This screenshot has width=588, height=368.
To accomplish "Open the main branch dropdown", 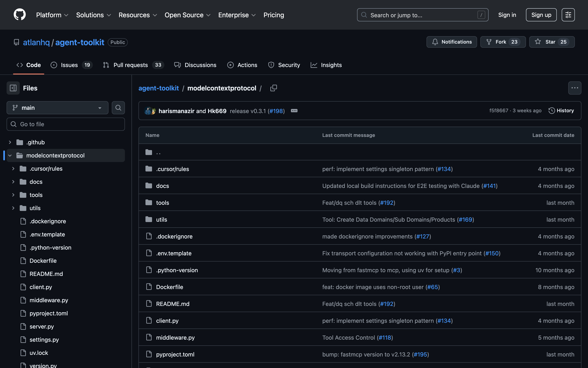I will pyautogui.click(x=57, y=108).
